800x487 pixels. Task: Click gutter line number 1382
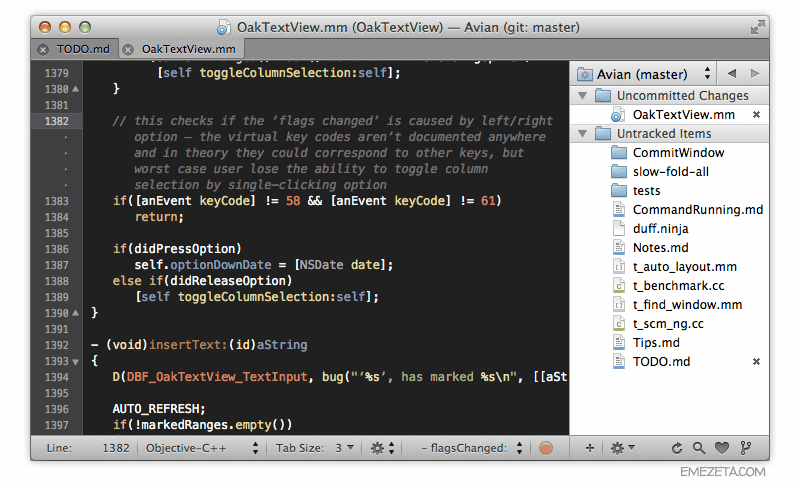click(56, 121)
